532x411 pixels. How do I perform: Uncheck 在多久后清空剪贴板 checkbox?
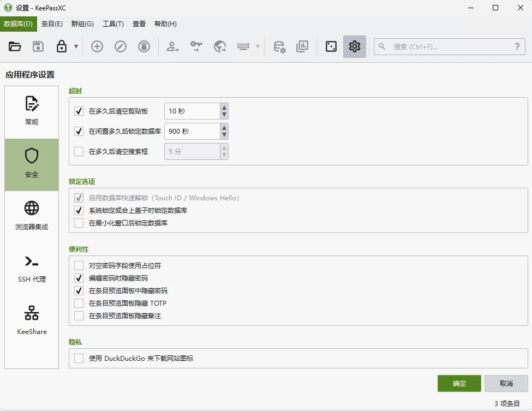(x=79, y=111)
